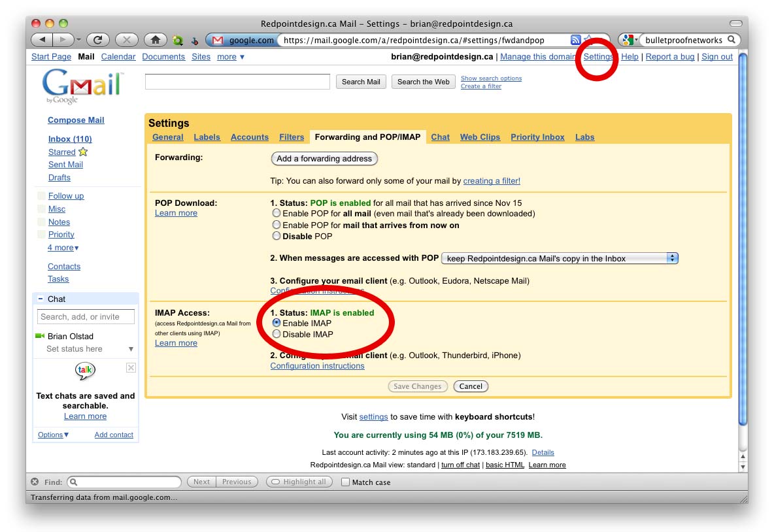Click the browser Back arrow button
774x532 pixels.
pyautogui.click(x=42, y=40)
